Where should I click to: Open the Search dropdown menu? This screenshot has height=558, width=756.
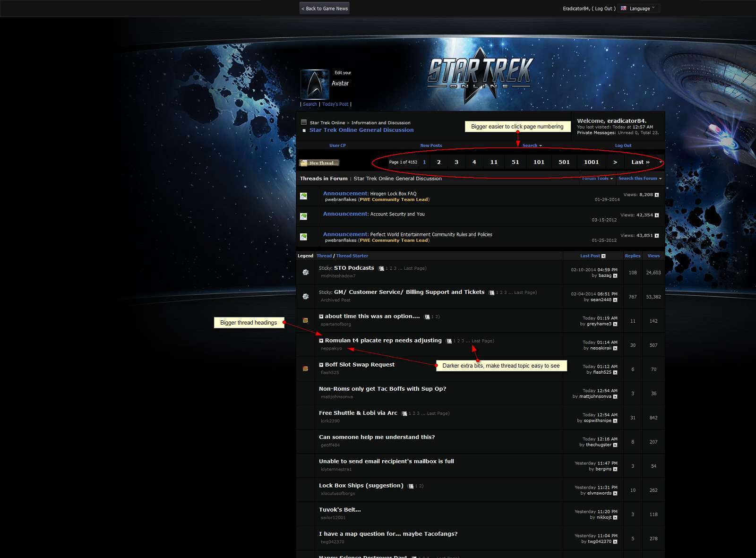(x=532, y=146)
